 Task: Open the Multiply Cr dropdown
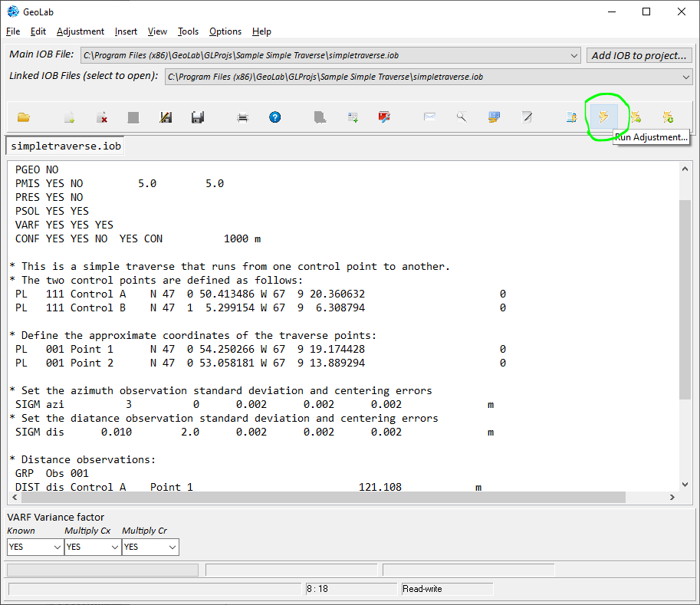click(173, 547)
